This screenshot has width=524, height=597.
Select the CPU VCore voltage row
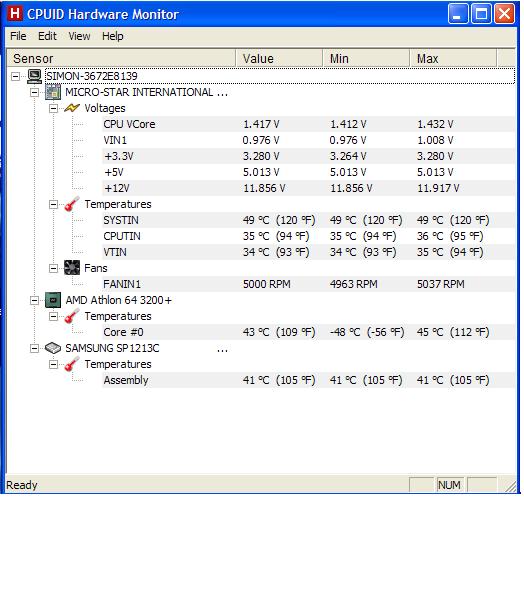[x=308, y=124]
